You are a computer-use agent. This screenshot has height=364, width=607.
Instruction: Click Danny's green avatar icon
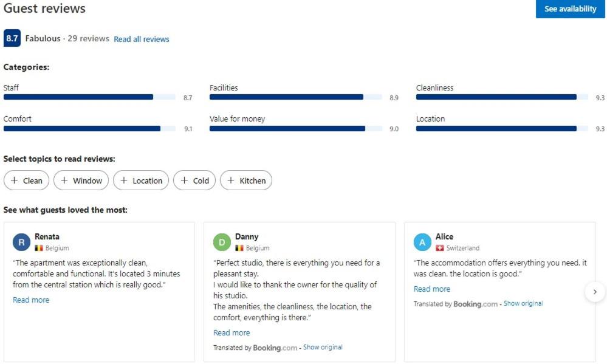tap(222, 242)
